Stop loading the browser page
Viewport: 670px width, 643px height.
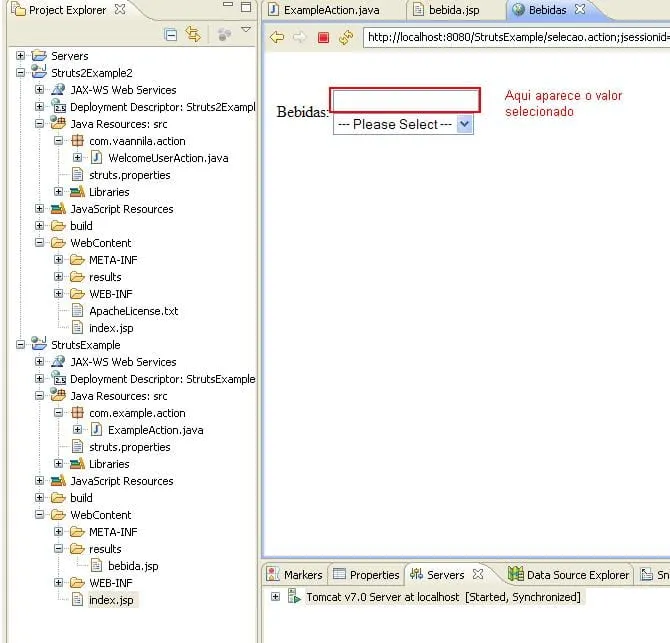pos(323,38)
